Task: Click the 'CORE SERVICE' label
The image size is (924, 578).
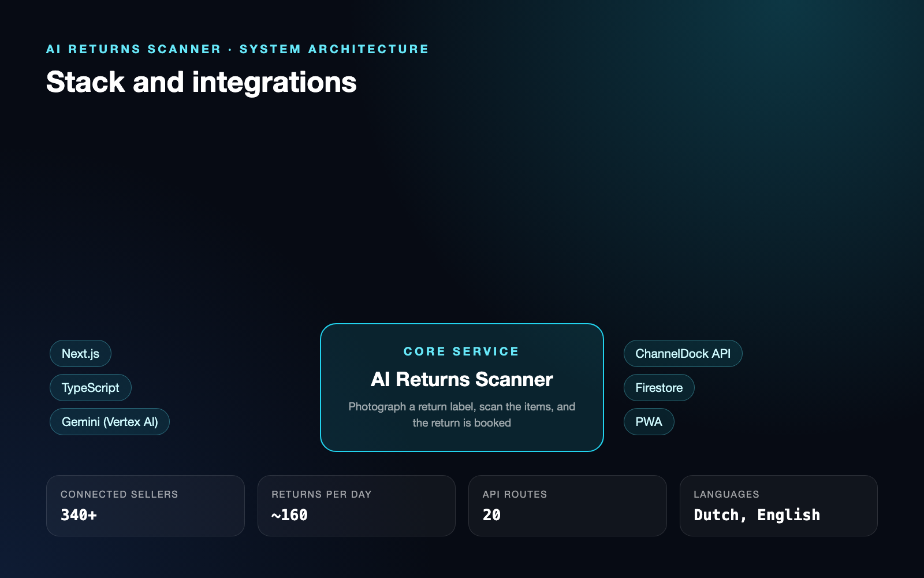Action: pyautogui.click(x=461, y=351)
